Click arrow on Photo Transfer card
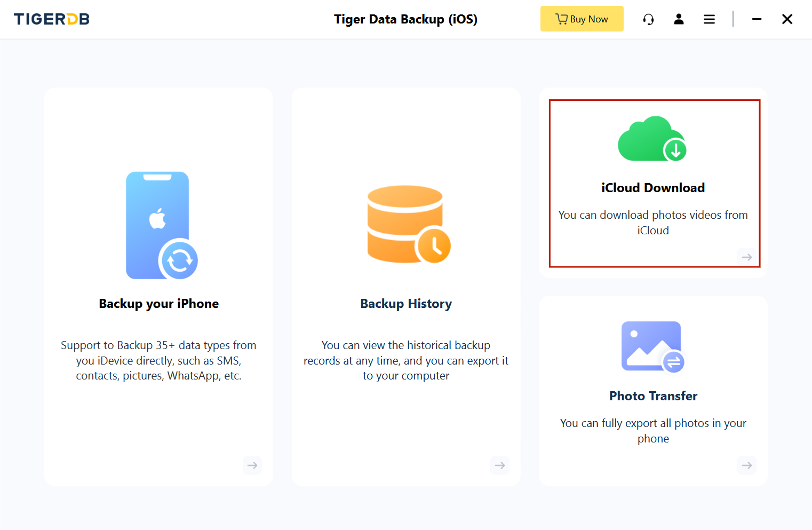Image resolution: width=812 pixels, height=530 pixels. 747,465
